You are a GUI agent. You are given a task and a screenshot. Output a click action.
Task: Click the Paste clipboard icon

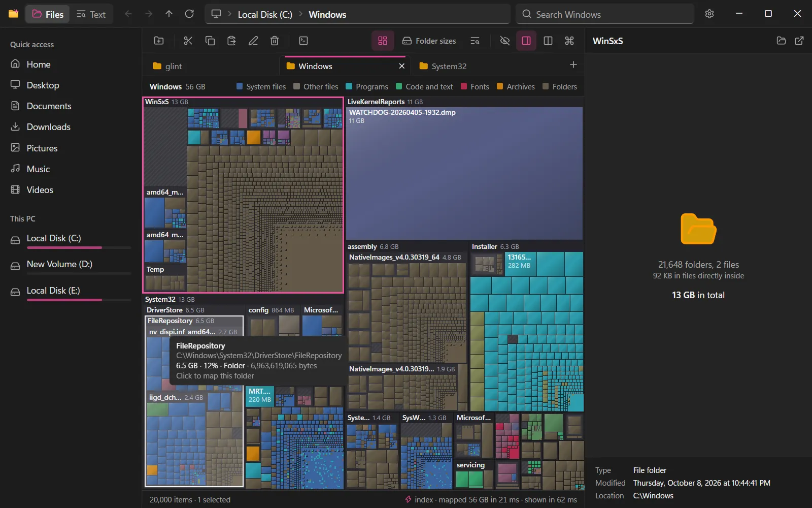click(231, 41)
